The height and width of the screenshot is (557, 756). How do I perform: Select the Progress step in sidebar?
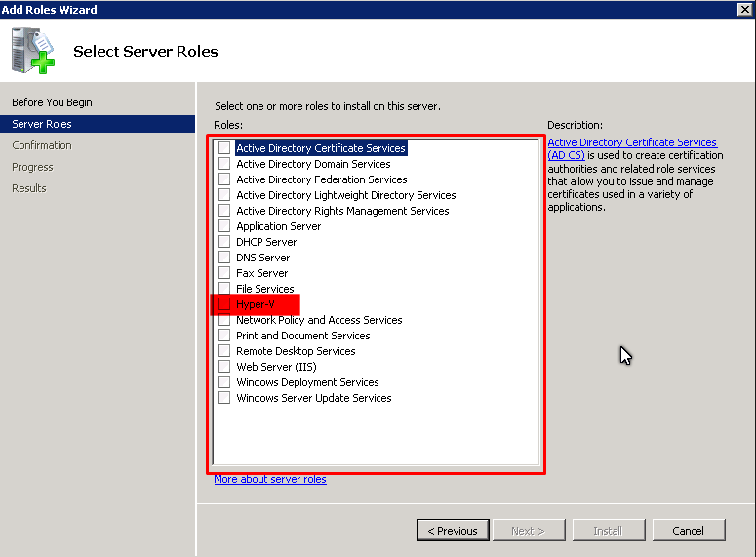pos(32,167)
